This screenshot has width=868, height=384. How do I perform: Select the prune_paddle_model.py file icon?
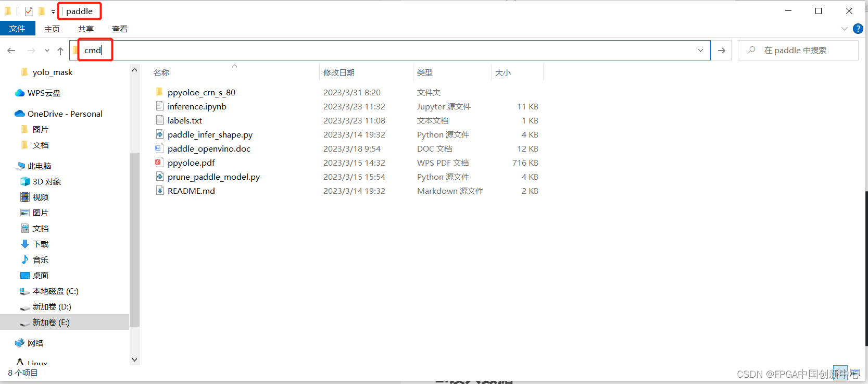click(x=160, y=177)
